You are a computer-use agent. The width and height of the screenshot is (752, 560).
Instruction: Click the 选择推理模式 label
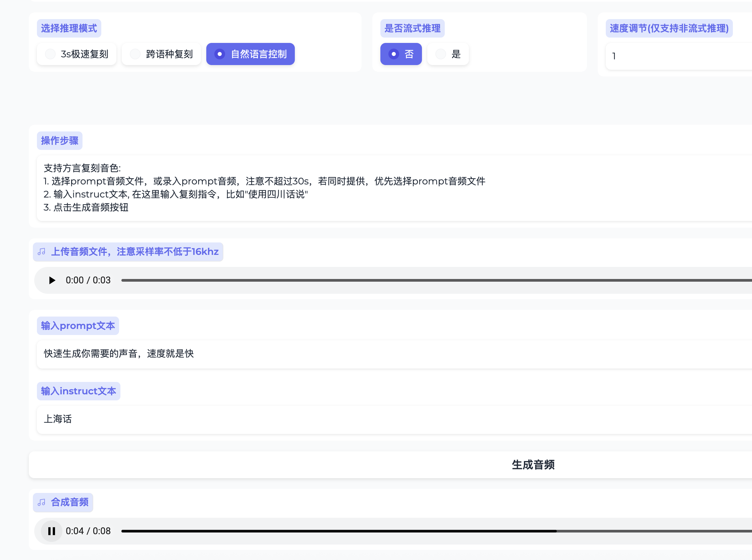(69, 29)
